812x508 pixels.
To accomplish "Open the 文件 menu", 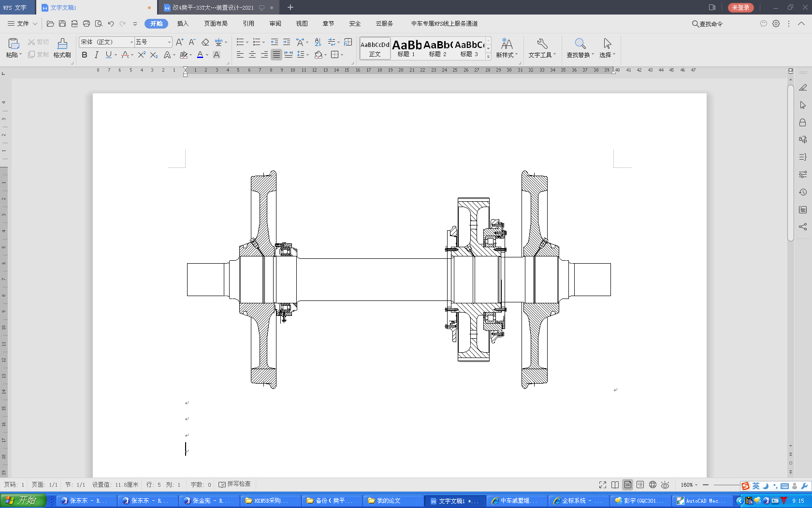I will 22,23.
